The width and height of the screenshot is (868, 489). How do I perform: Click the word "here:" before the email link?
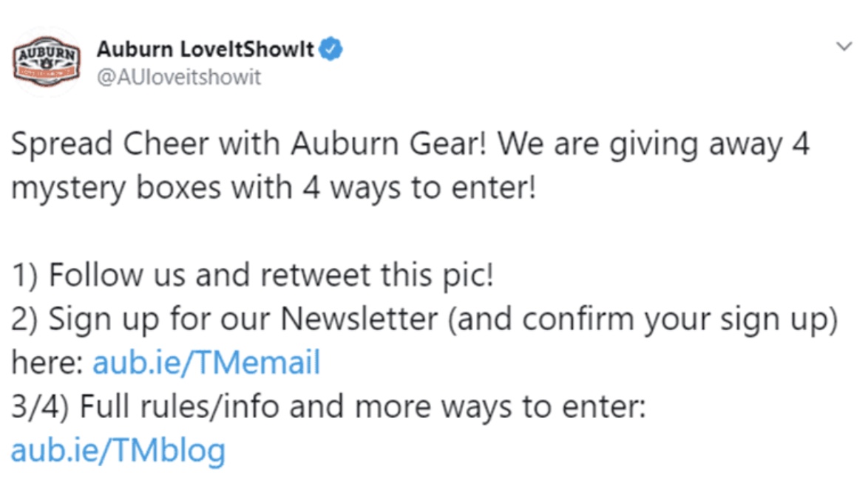(x=47, y=363)
